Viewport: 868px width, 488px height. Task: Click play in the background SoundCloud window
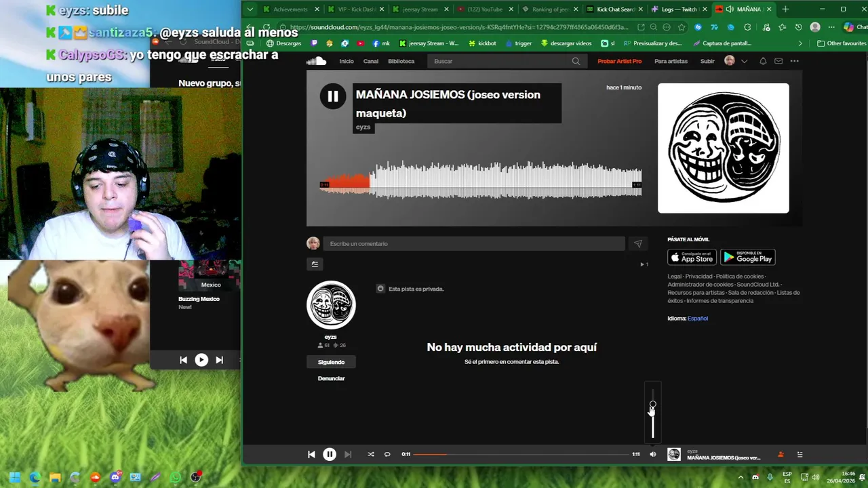[x=201, y=360]
